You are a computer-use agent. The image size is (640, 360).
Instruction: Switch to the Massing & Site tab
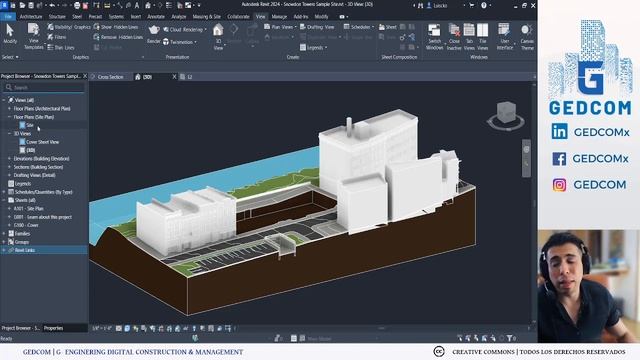pyautogui.click(x=207, y=17)
